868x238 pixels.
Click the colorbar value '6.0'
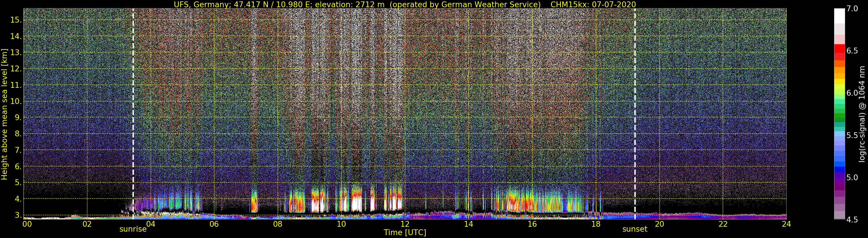852,93
